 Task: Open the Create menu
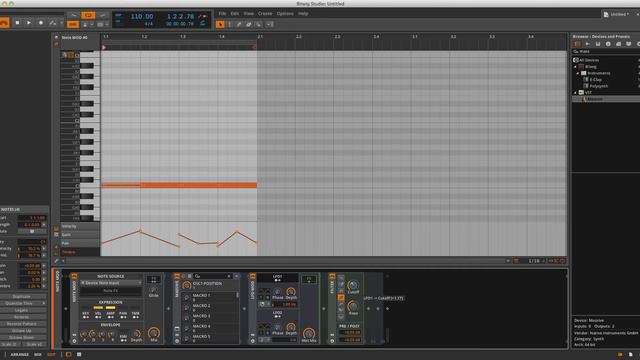click(x=265, y=13)
